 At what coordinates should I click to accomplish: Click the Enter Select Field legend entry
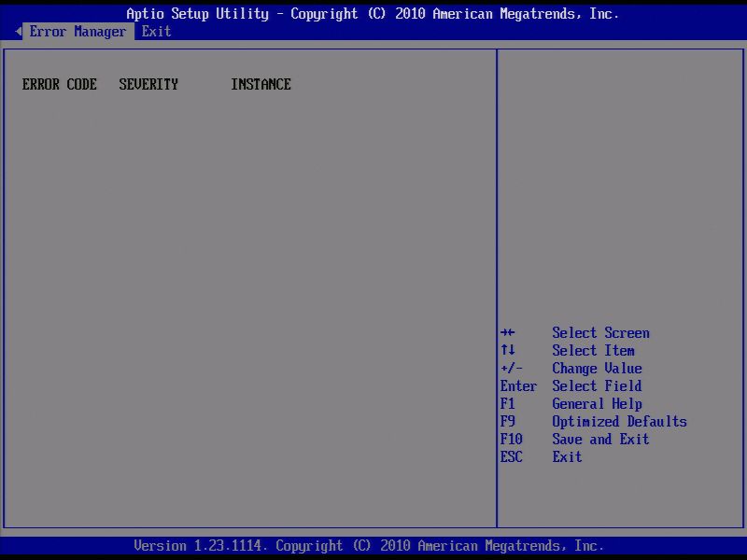[597, 385]
